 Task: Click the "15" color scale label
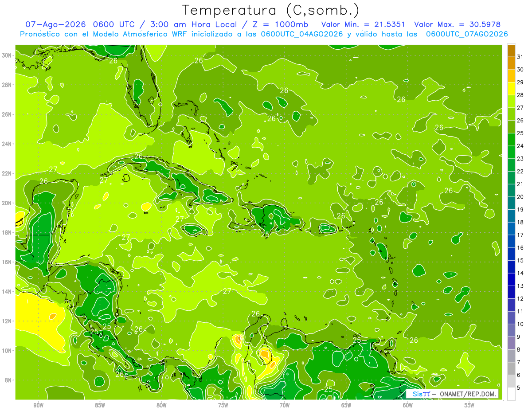point(520,261)
